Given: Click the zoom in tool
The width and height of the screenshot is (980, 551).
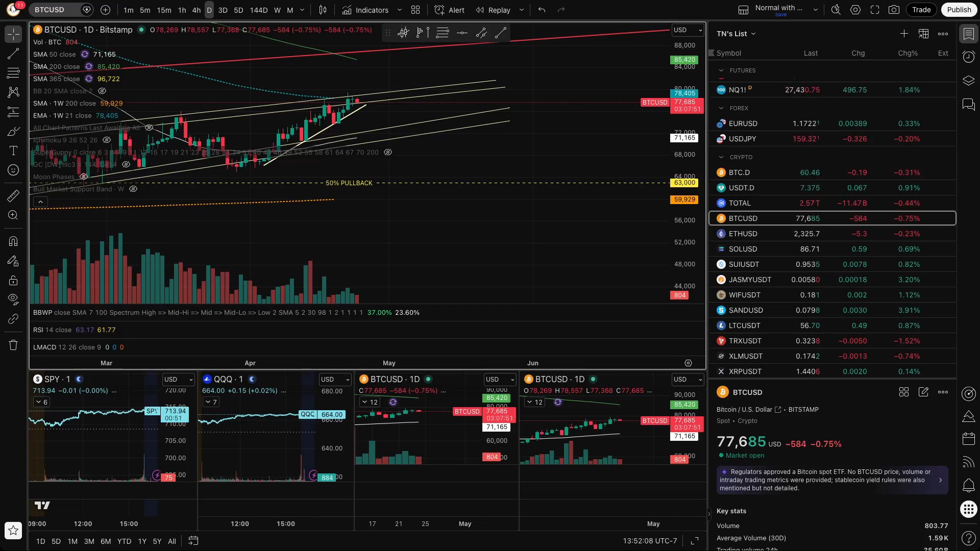Looking at the screenshot, I should 13,215.
